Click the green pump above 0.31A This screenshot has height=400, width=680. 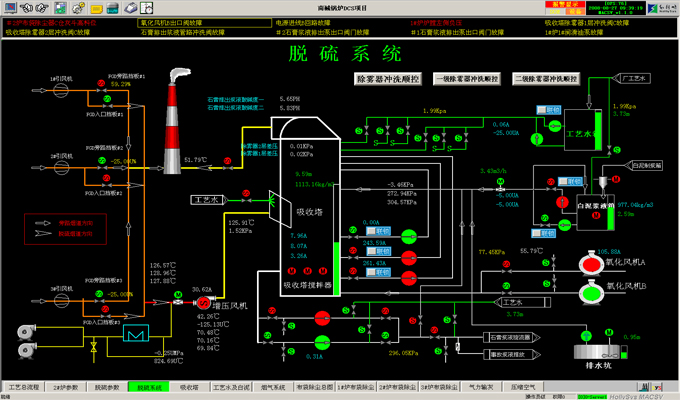(322, 342)
